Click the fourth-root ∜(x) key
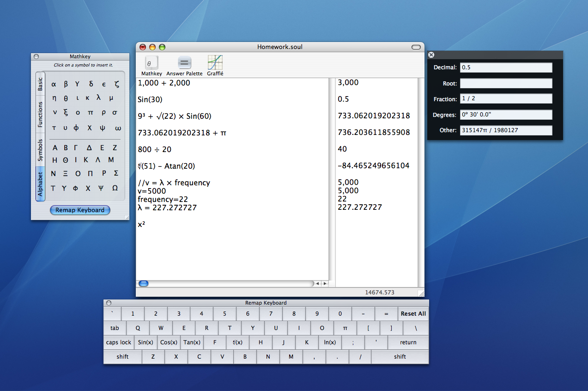 238,342
